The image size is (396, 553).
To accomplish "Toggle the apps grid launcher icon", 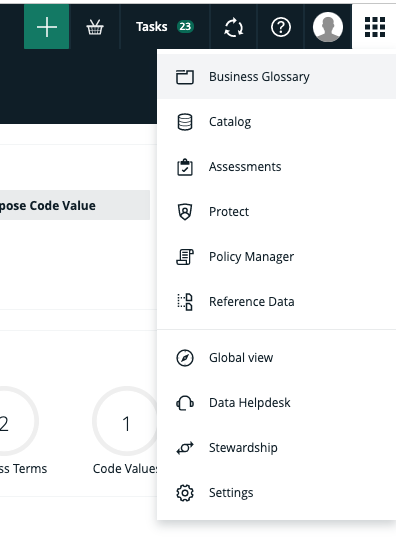I will point(374,27).
